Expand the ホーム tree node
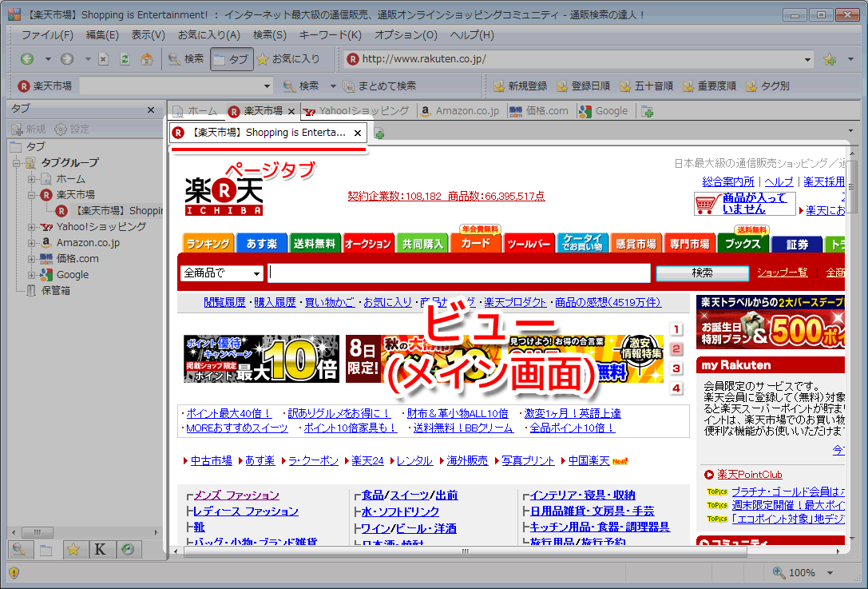 32,179
